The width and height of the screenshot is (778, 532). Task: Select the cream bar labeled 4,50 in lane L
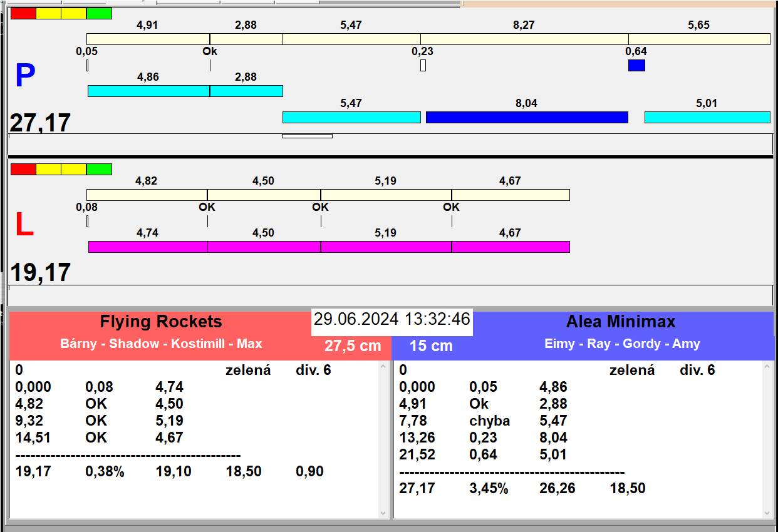[264, 195]
